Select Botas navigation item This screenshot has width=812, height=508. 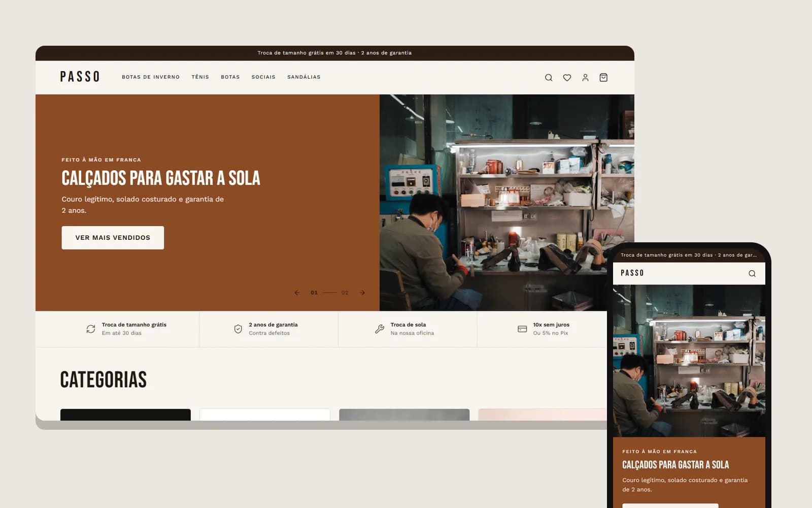[230, 77]
